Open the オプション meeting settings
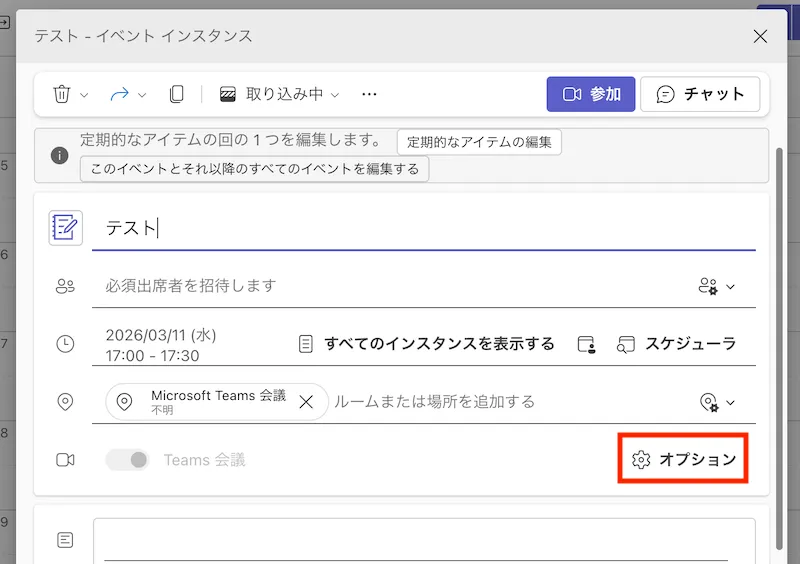Screen dimensions: 800x564 click(684, 460)
